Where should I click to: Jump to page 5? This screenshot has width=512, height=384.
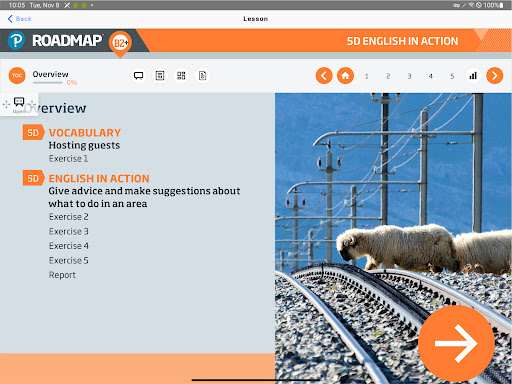[x=452, y=76]
